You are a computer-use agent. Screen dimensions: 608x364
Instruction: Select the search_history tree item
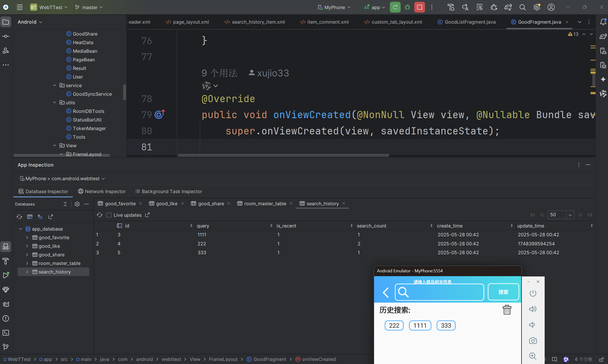pos(53,272)
